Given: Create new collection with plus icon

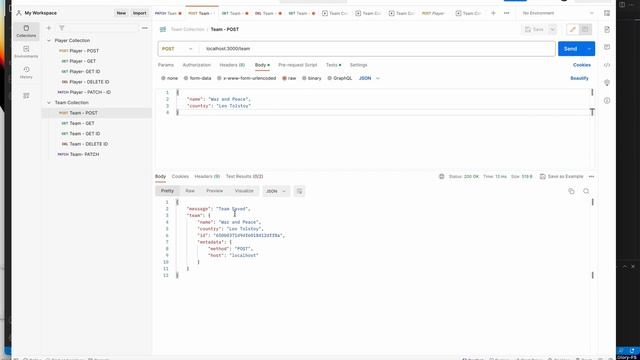Looking at the screenshot, I should (49, 28).
